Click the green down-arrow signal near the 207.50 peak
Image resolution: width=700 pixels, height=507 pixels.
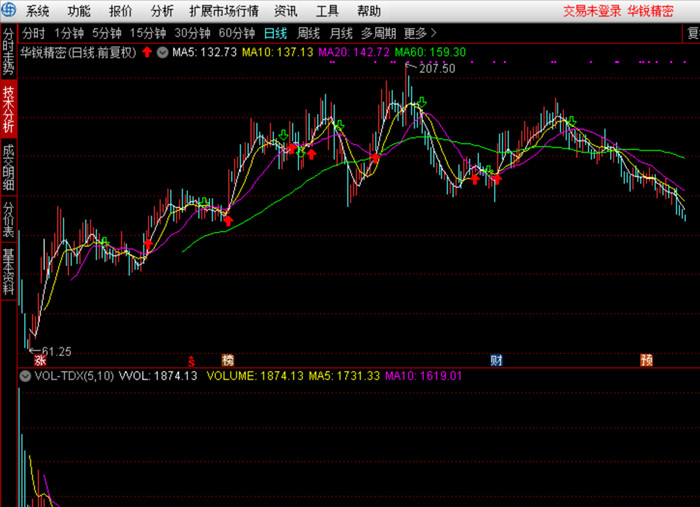click(x=422, y=102)
